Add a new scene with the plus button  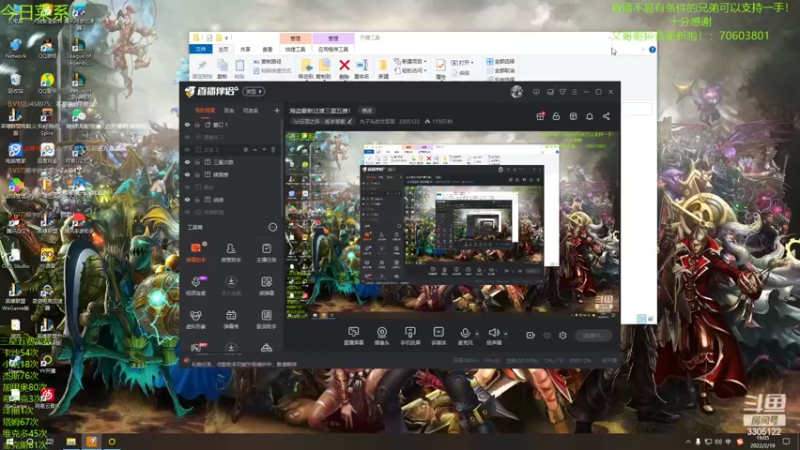[x=277, y=110]
